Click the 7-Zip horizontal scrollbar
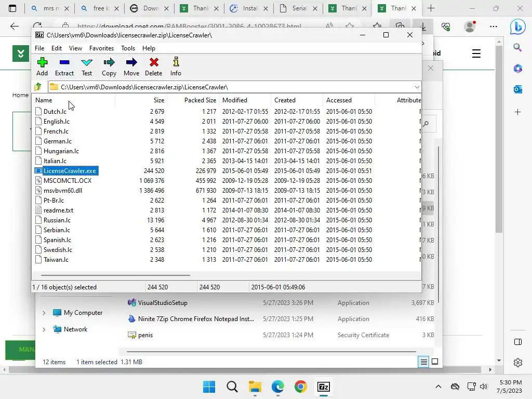 (115, 275)
